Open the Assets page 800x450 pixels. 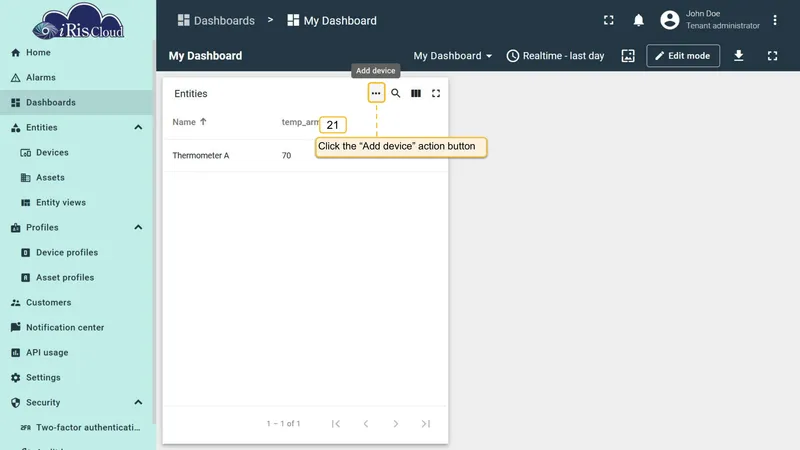click(77, 178)
